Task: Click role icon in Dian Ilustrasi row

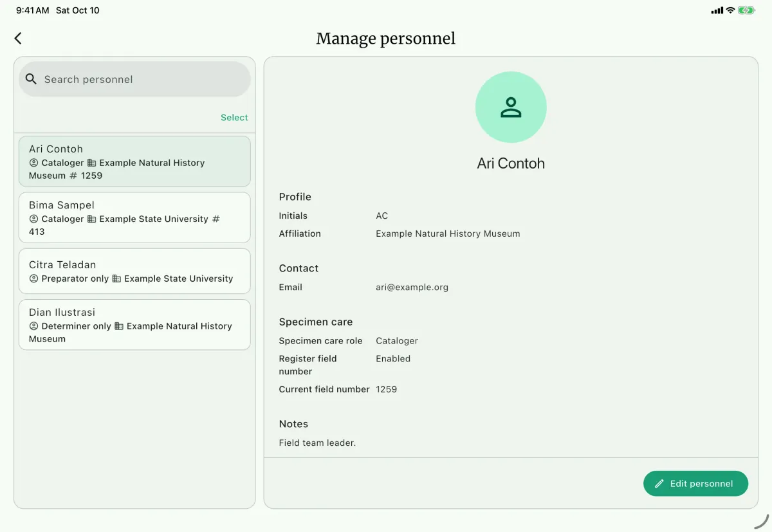Action: [x=33, y=326]
